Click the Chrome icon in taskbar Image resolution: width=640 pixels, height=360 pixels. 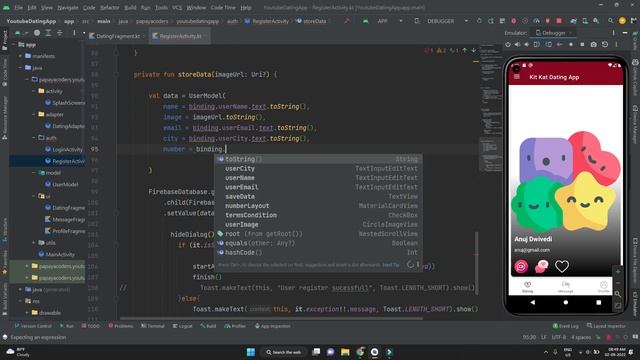[360, 352]
